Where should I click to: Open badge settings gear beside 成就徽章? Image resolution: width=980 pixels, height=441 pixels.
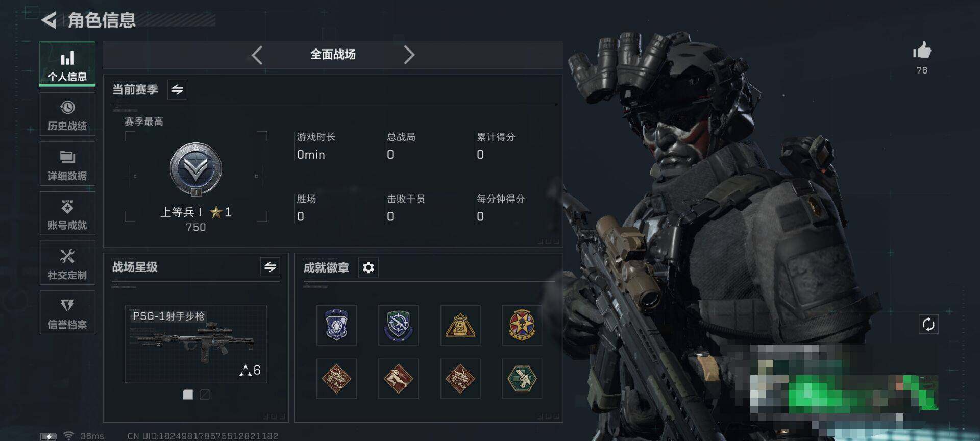369,267
